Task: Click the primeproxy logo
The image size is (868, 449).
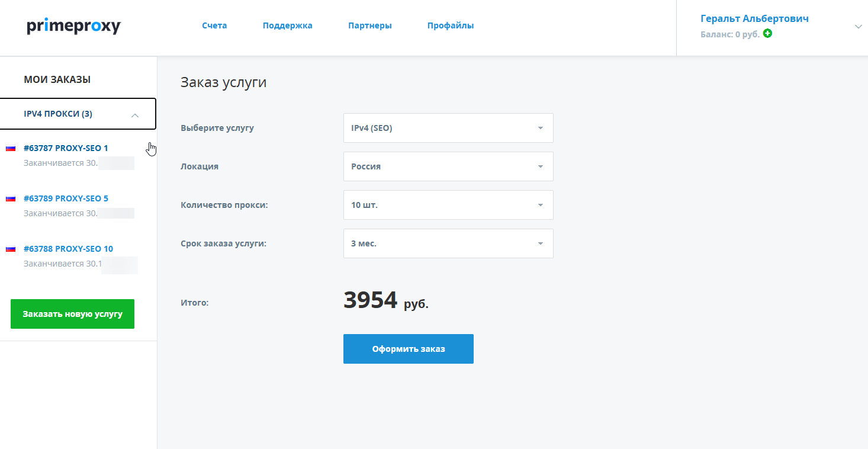Action: coord(74,26)
